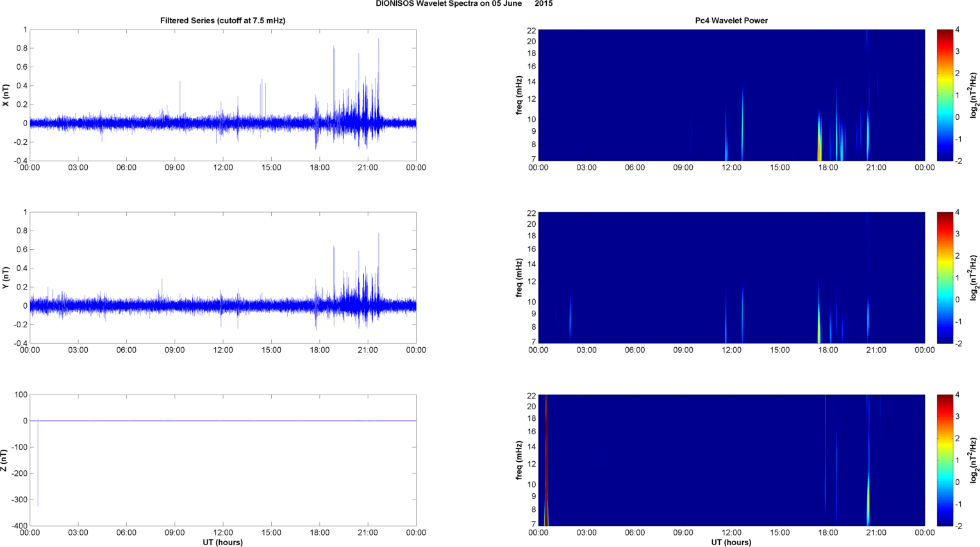The height and width of the screenshot is (547, 980).
Task: Click the 'log2(nT²/Hz)' label of the Y colorbar
Action: point(974,278)
